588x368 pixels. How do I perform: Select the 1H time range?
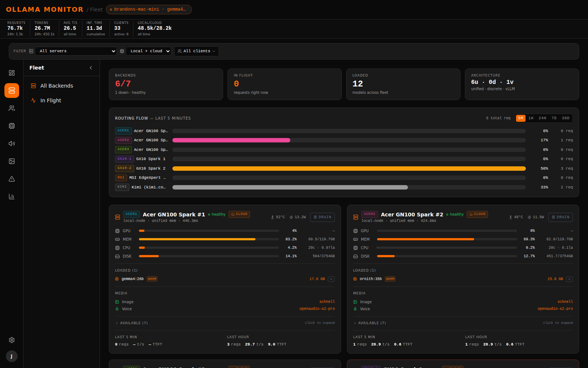(x=531, y=118)
